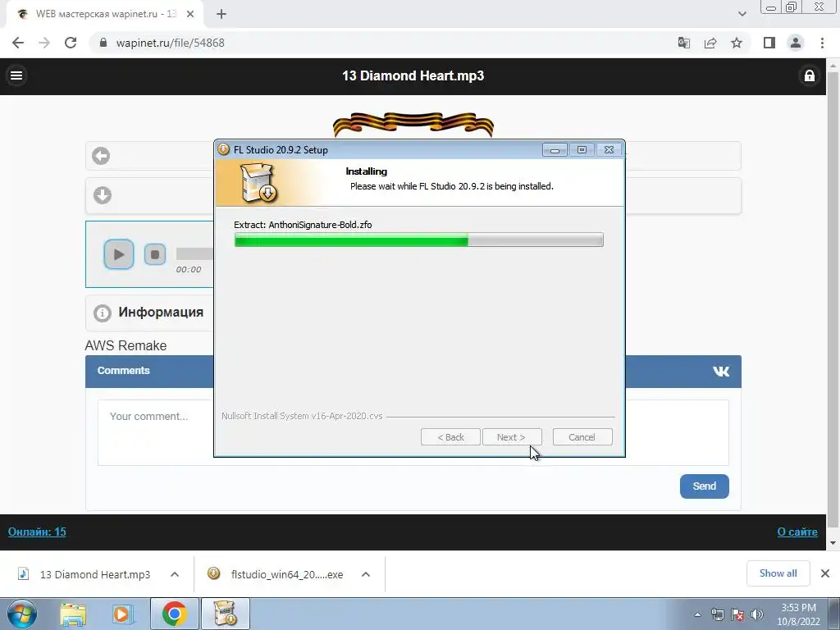Open the tab search chevron
The image size is (840, 630).
pyautogui.click(x=742, y=14)
